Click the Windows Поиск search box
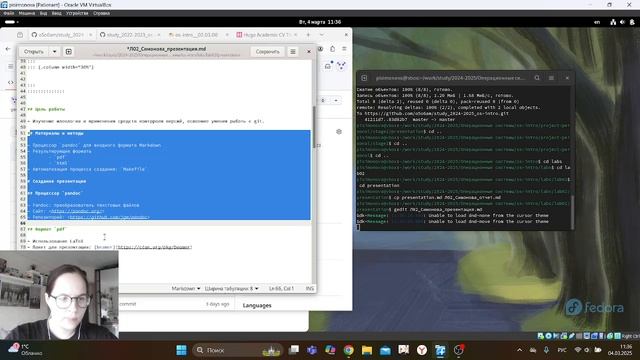The height and width of the screenshot is (360, 640). 237,350
